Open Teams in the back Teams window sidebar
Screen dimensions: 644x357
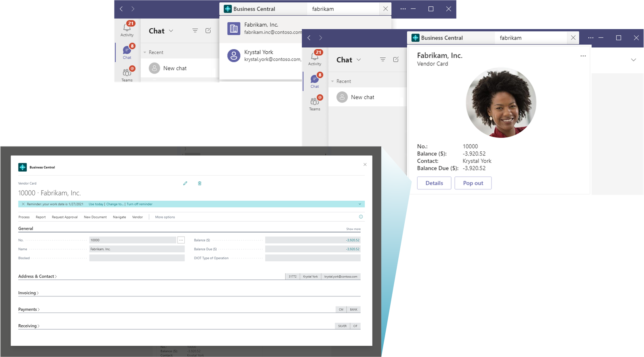[127, 74]
